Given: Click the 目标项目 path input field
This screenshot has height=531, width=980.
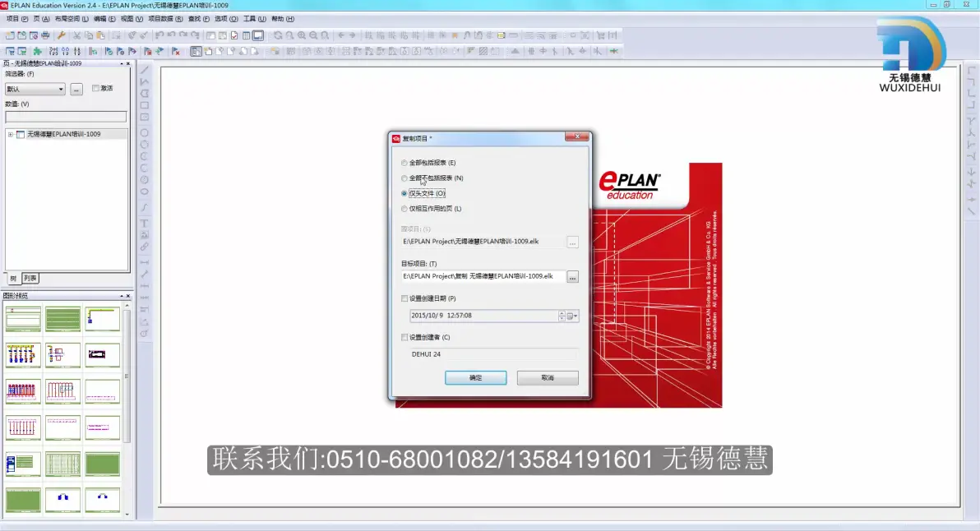Looking at the screenshot, I should tap(483, 276).
